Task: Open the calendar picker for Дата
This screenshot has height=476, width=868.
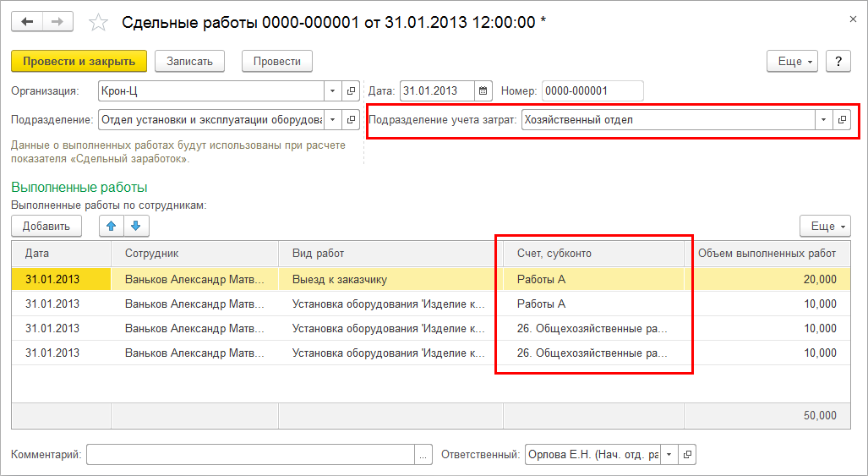Action: point(483,91)
